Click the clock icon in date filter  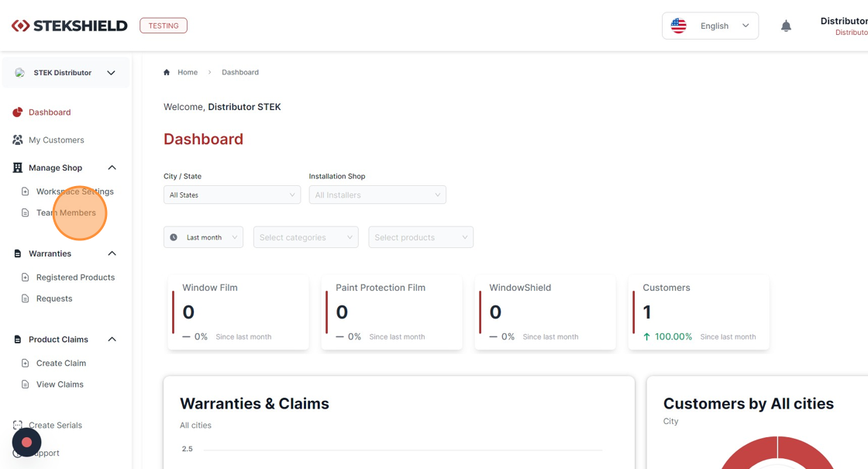coord(174,237)
